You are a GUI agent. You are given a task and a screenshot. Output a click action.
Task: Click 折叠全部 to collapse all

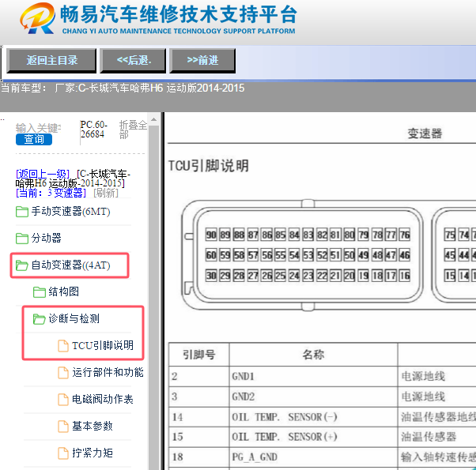[133, 130]
